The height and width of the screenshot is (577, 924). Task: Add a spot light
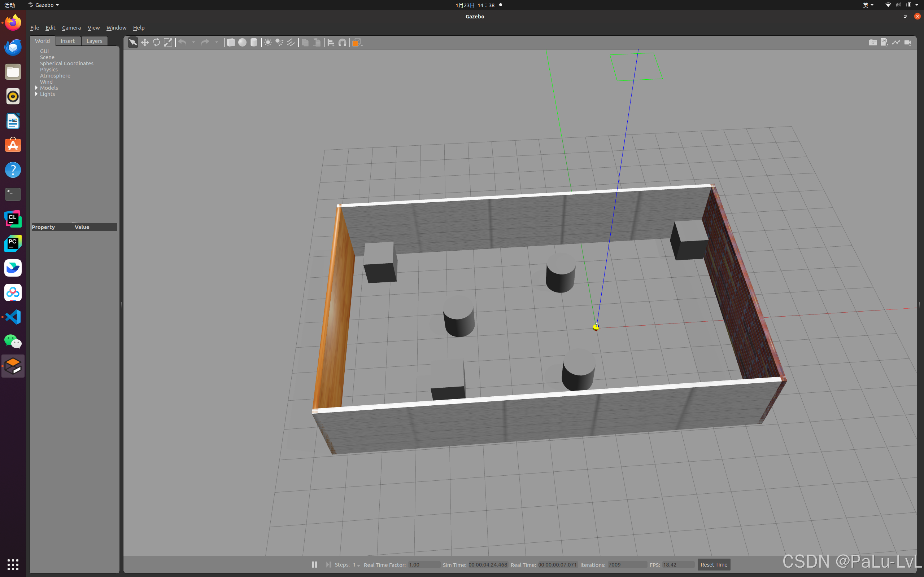(279, 42)
